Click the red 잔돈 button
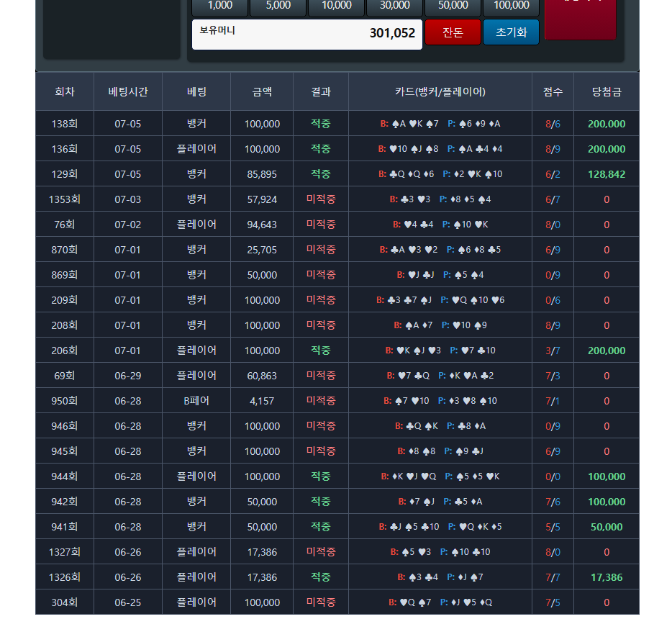 453,32
